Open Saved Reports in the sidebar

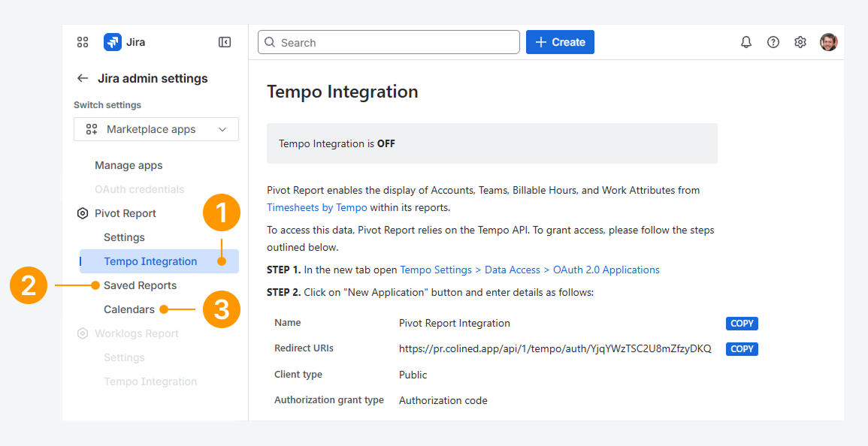140,285
